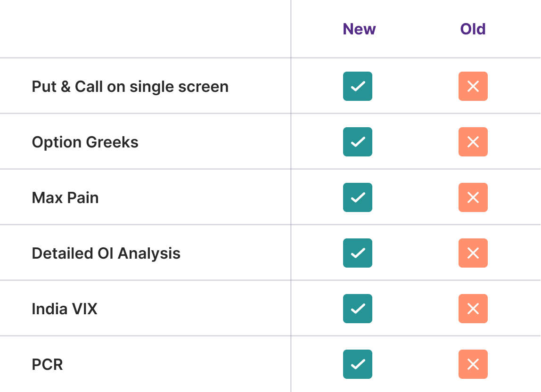Click the PCR feature label
The image size is (541, 392).
47,364
